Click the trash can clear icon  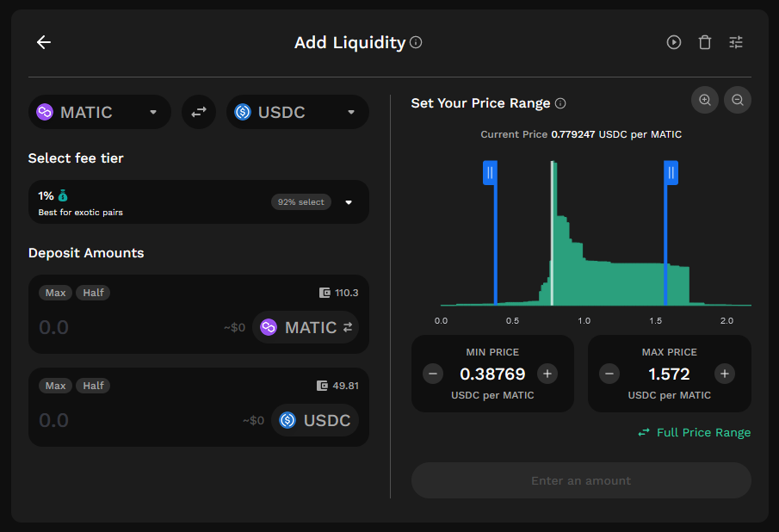pyautogui.click(x=704, y=42)
